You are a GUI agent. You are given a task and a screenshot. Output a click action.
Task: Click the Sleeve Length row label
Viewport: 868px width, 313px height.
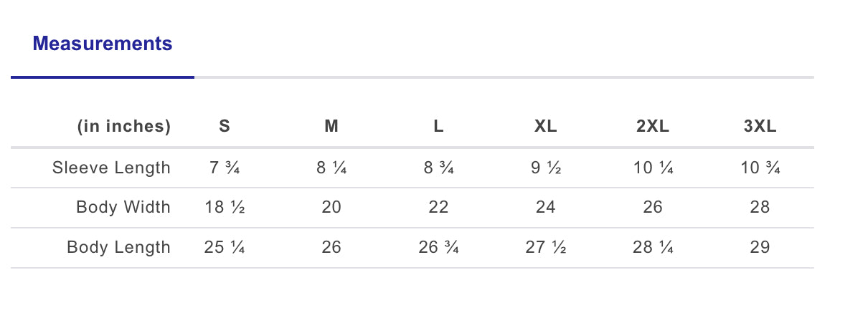(111, 168)
